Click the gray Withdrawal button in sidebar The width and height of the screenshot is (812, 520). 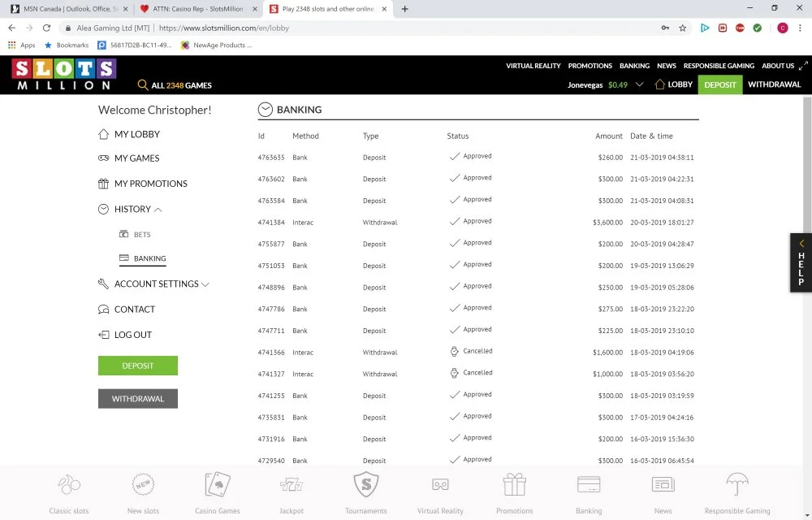[x=138, y=399]
